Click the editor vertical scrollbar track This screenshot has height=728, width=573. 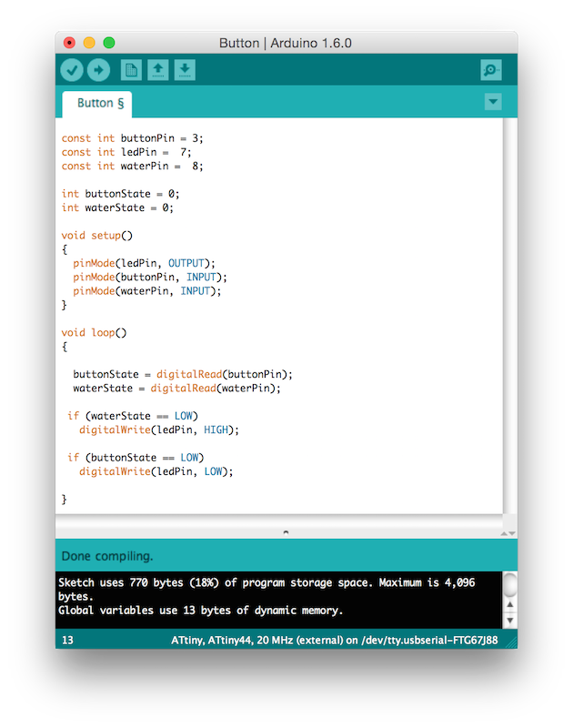pos(510,316)
